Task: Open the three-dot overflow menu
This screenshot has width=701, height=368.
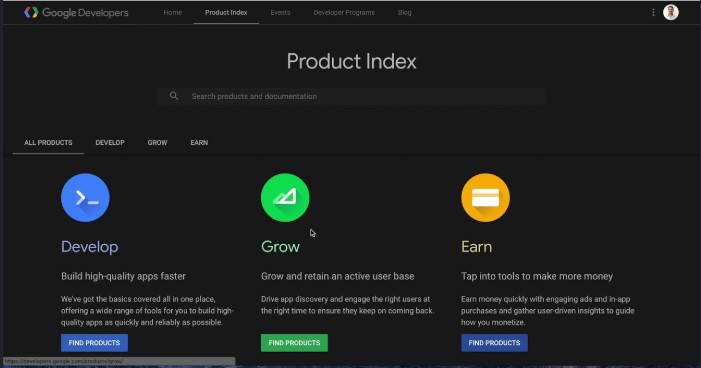Action: [653, 13]
